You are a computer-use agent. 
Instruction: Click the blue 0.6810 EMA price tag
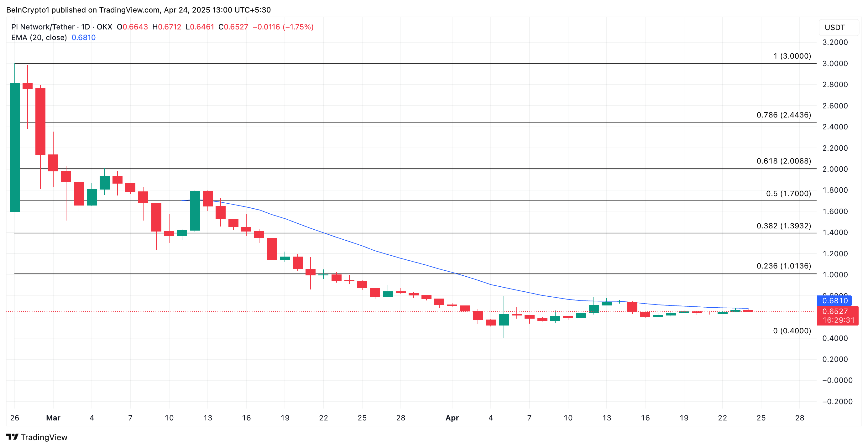point(834,300)
